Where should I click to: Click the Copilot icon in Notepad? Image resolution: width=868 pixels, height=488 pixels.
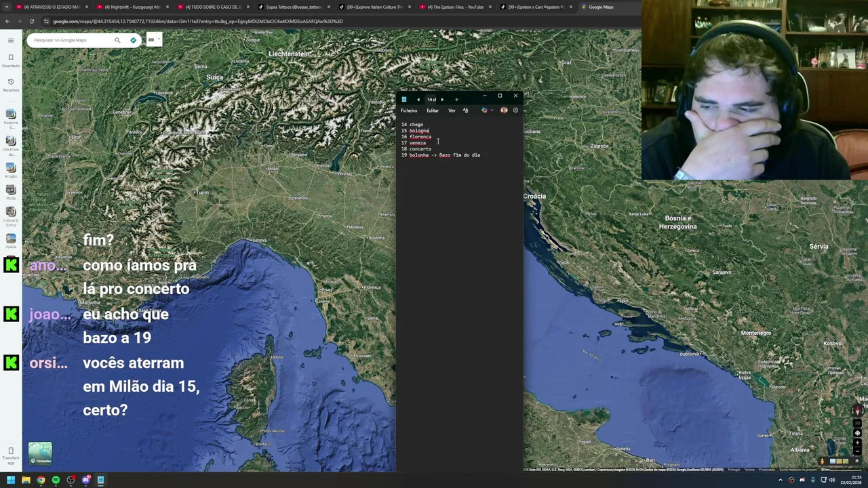[x=484, y=110]
